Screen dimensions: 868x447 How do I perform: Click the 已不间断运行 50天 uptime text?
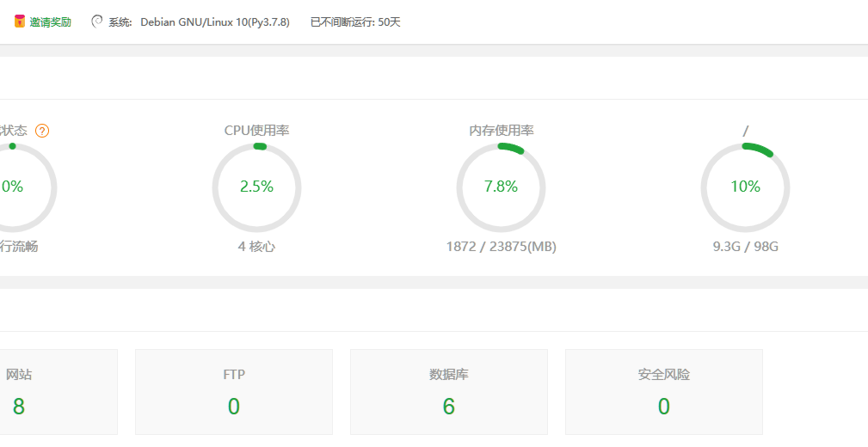355,22
